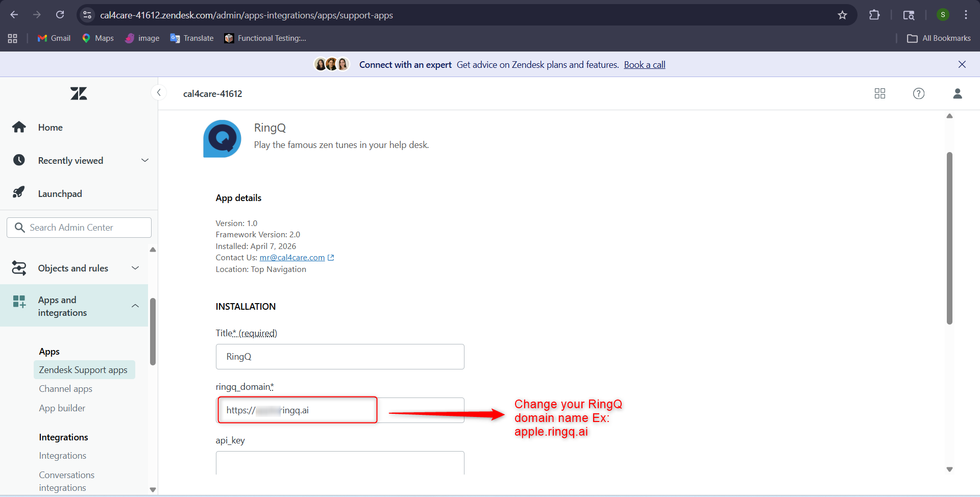Viewport: 980px width, 497px height.
Task: Open the user profile menu
Action: point(958,93)
